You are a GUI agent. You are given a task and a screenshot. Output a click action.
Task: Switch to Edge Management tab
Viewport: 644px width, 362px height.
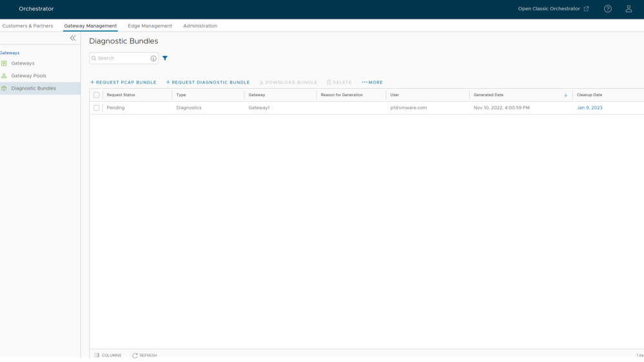coord(150,26)
